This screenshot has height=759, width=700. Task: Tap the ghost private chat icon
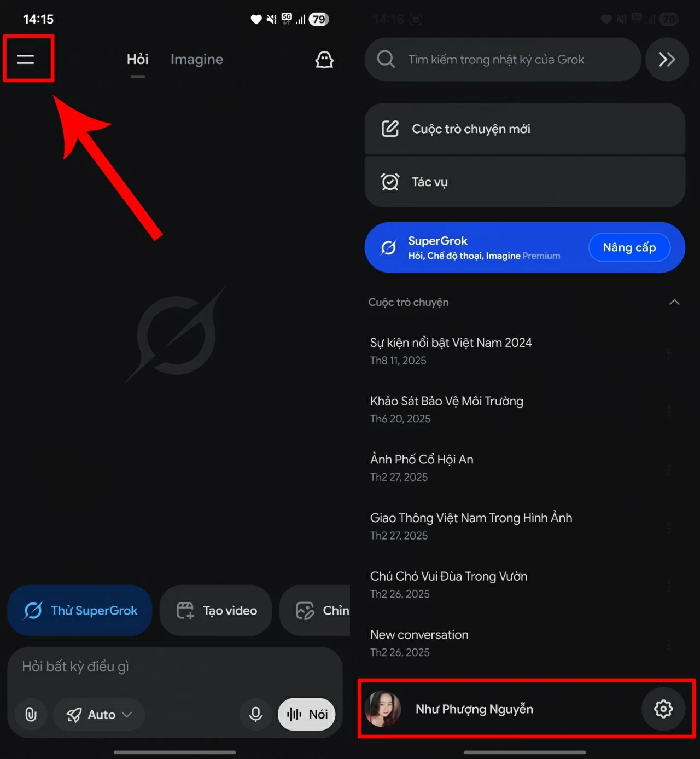pyautogui.click(x=324, y=60)
